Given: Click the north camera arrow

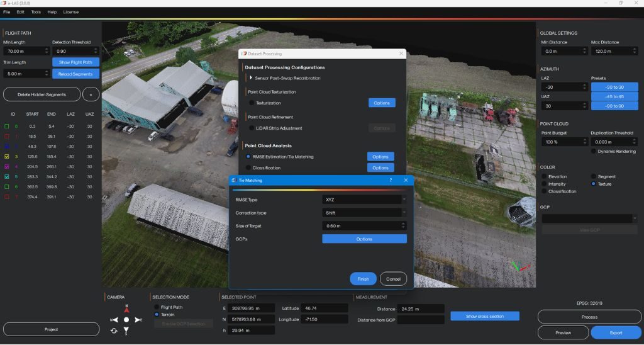Looking at the screenshot, I should click(126, 309).
